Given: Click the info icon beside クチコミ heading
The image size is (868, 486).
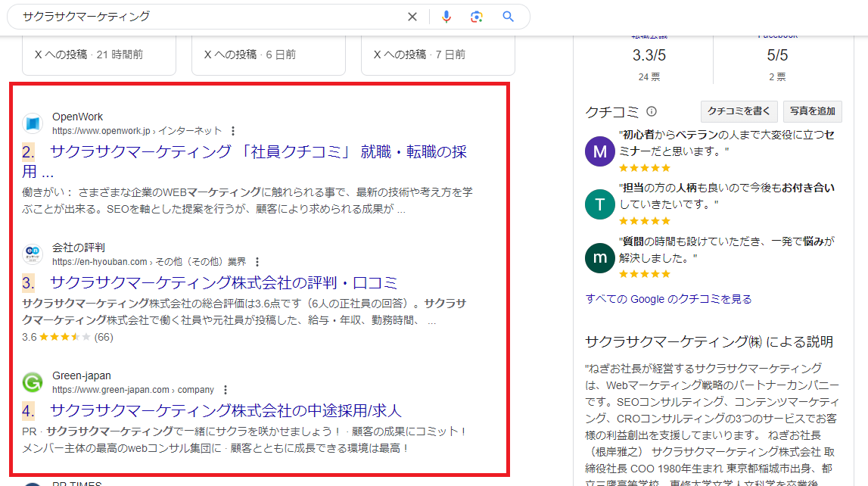Looking at the screenshot, I should [652, 111].
